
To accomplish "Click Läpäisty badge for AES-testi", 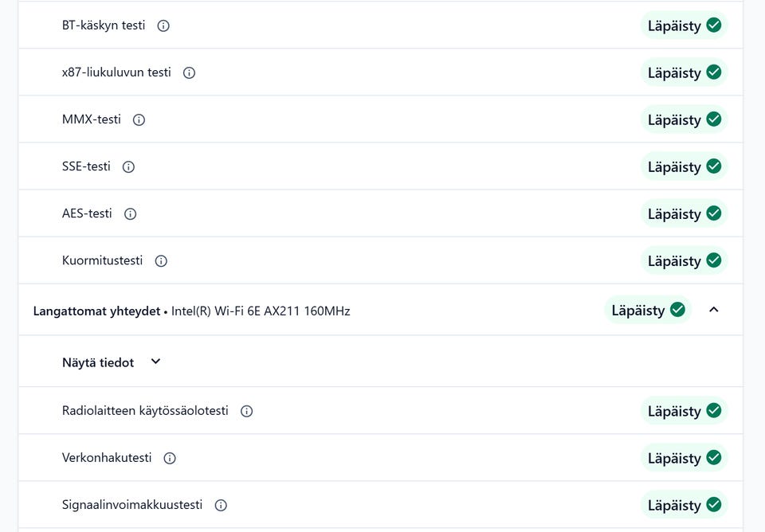I will point(684,213).
